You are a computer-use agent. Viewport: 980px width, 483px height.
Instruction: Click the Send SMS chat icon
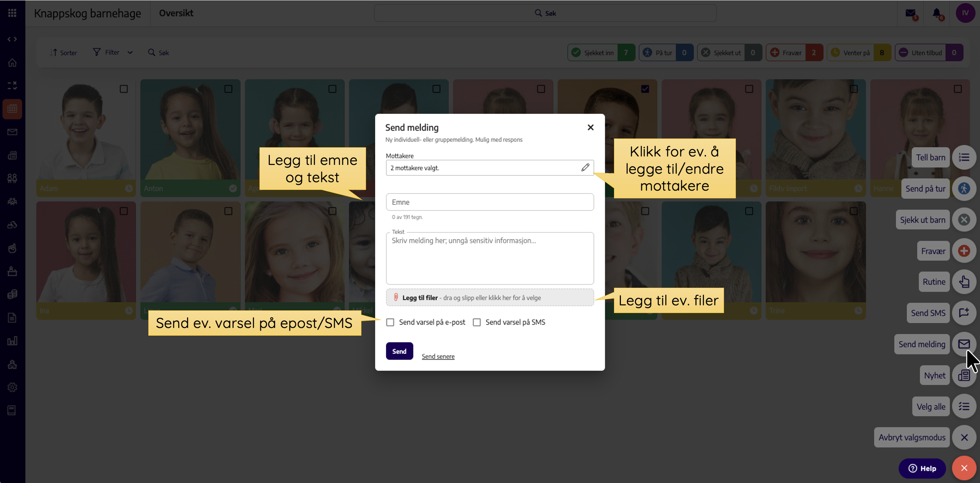964,313
